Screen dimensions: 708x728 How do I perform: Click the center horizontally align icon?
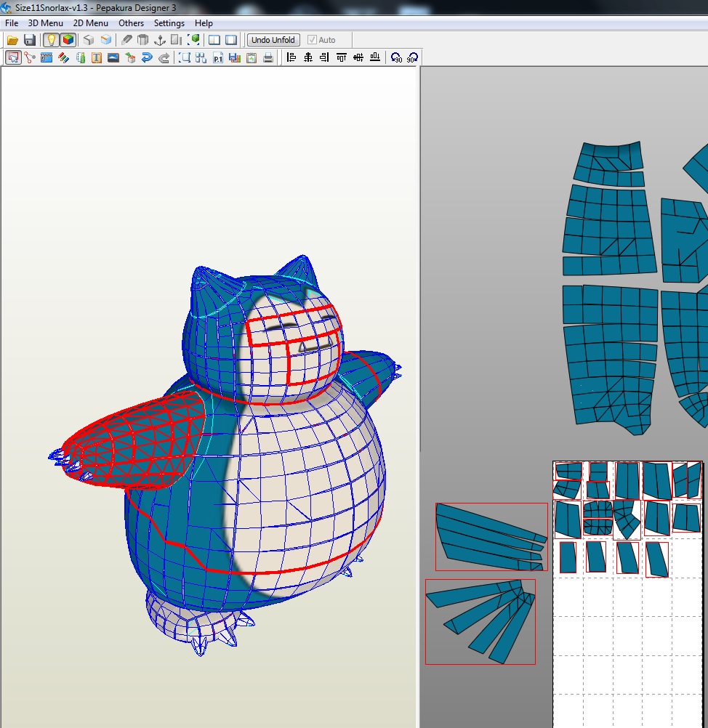(308, 57)
